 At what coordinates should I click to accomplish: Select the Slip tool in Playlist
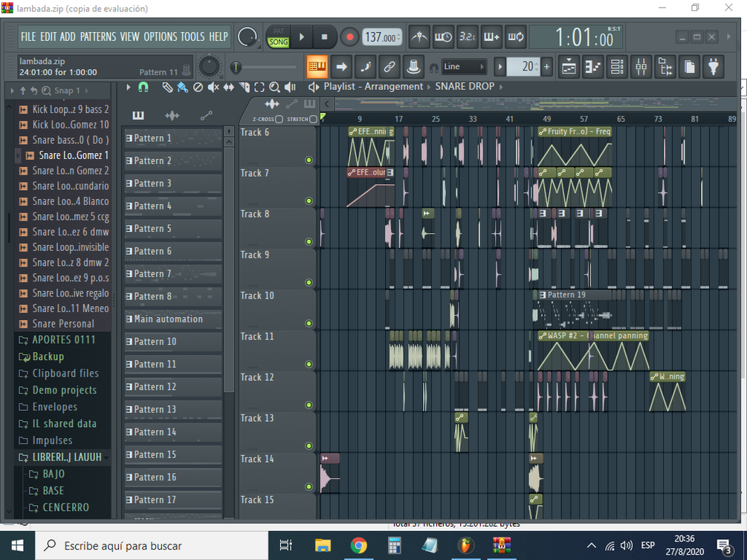[x=229, y=87]
